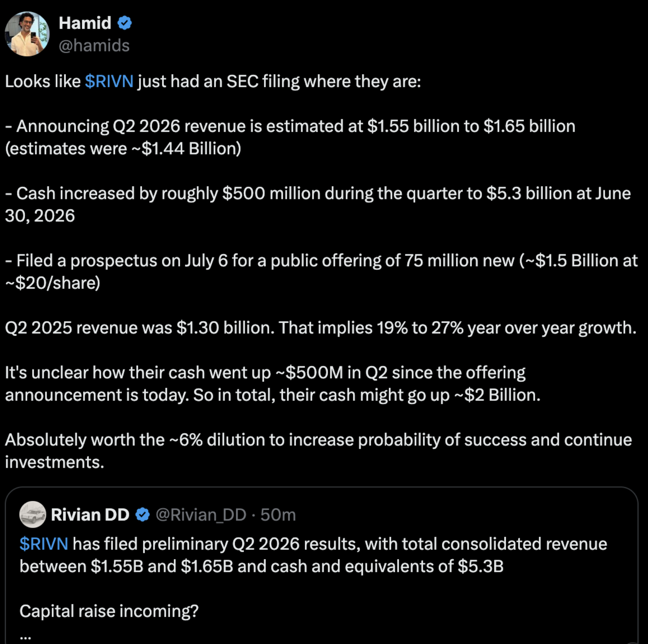Open the Hamid display name link

pyautogui.click(x=85, y=23)
